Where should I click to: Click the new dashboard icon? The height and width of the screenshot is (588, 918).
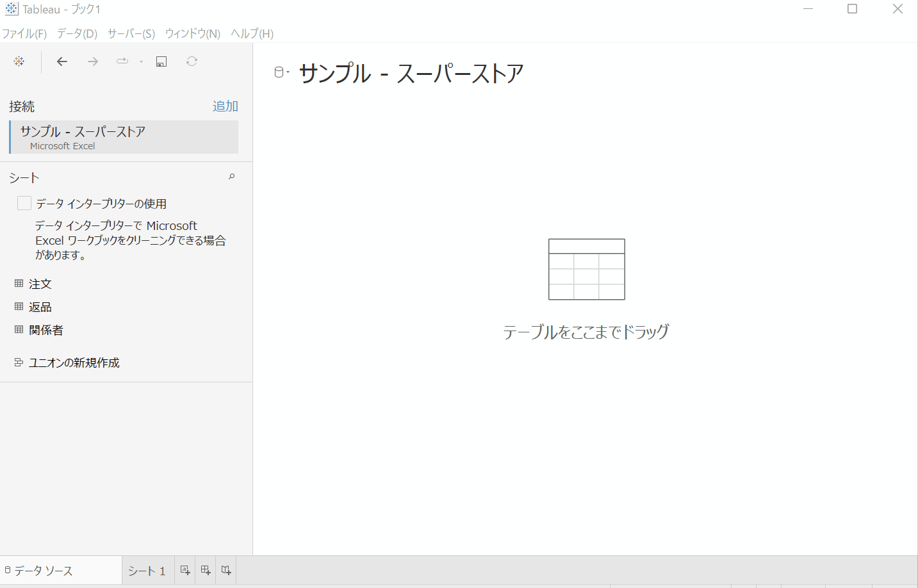(x=206, y=570)
